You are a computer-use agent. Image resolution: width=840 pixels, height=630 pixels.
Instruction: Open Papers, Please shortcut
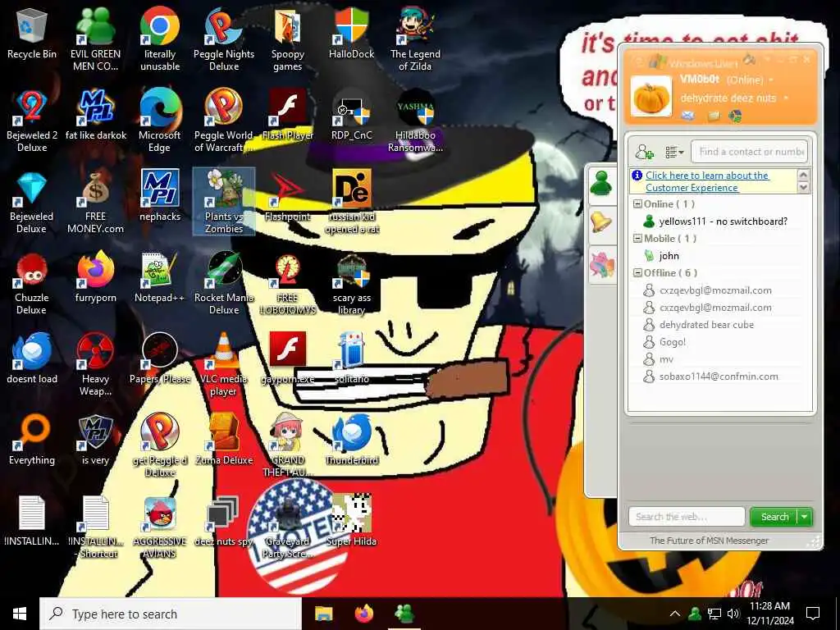coord(160,358)
